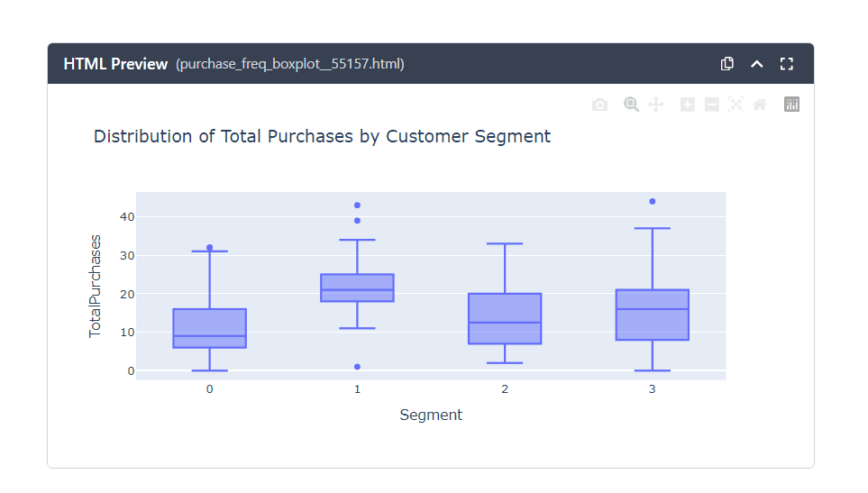Expand preview to fullscreen
The height and width of the screenshot is (493, 868).
click(x=787, y=64)
